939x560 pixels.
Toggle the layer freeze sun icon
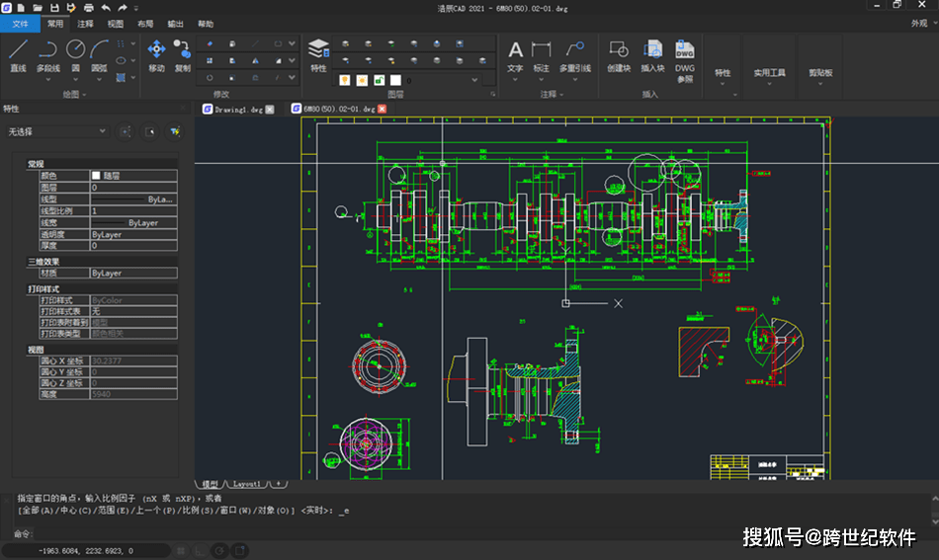point(362,80)
